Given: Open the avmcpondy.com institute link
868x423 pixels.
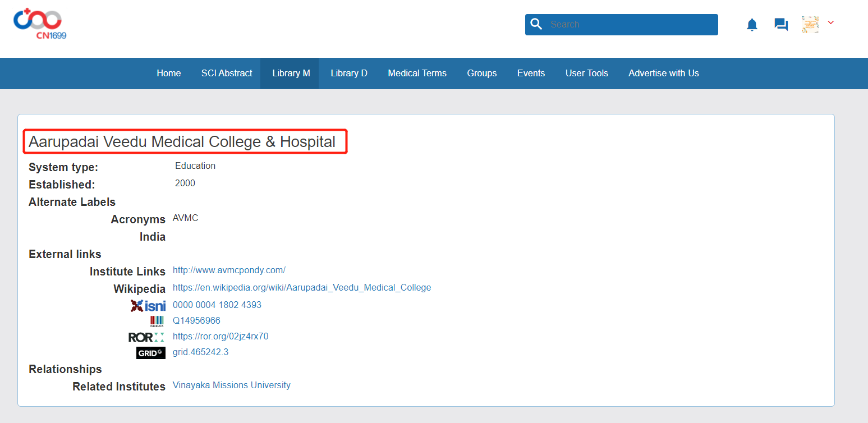Looking at the screenshot, I should coord(229,270).
